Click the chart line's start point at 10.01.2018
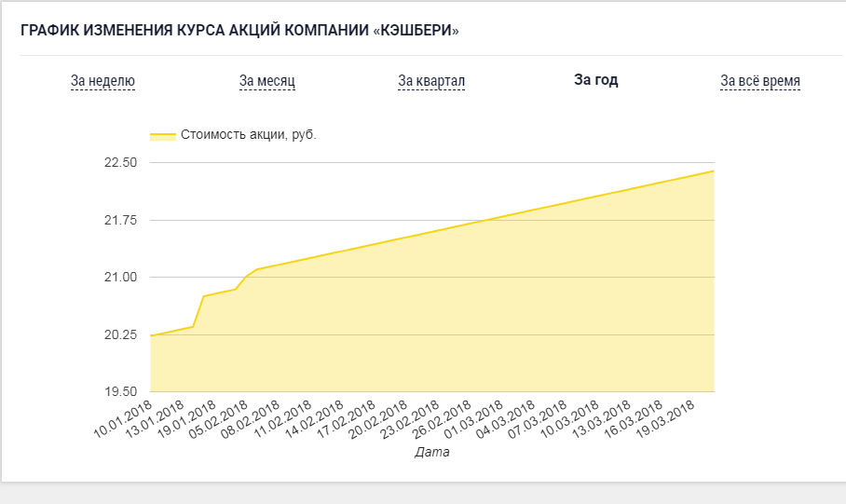 (x=151, y=335)
